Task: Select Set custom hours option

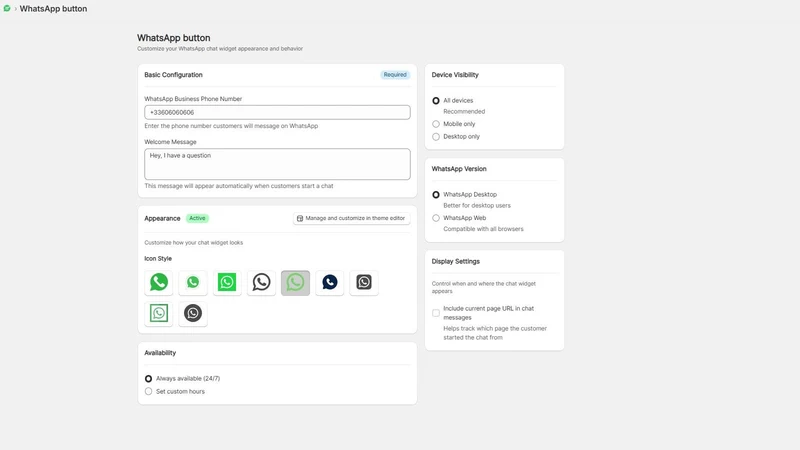Action: [148, 391]
